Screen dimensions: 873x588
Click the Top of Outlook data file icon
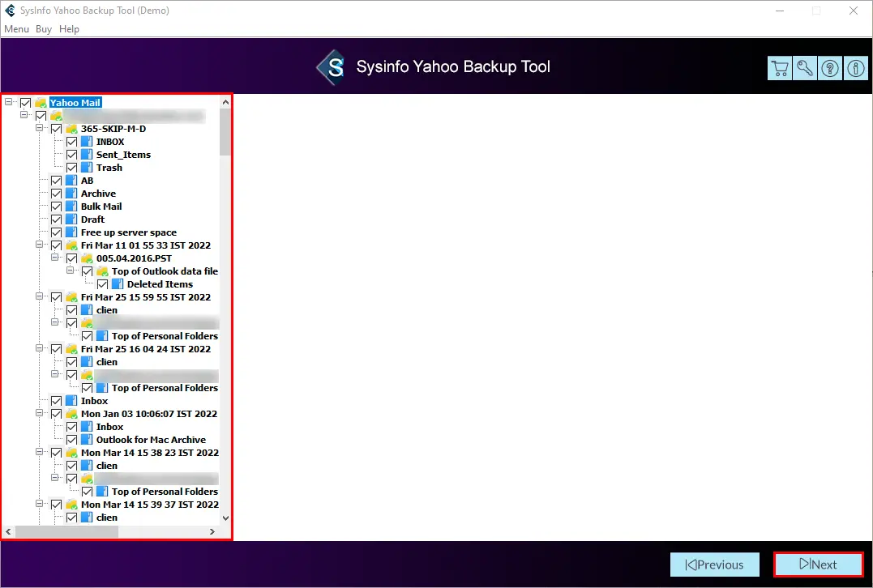102,271
